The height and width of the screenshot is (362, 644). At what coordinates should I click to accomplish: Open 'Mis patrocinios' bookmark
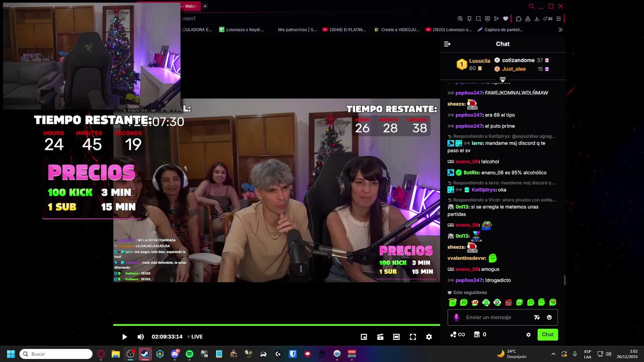pyautogui.click(x=297, y=30)
